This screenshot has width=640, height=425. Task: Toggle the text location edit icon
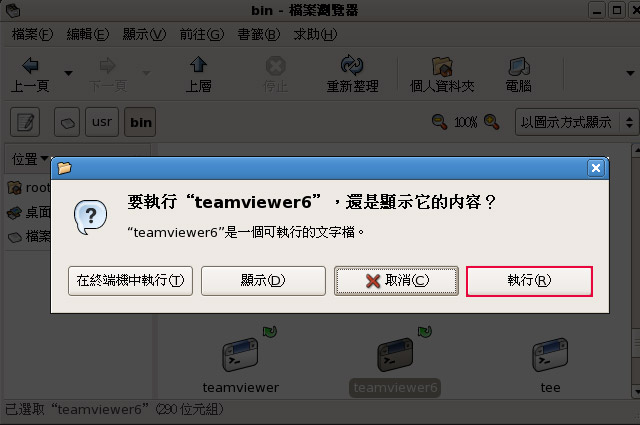[x=25, y=122]
